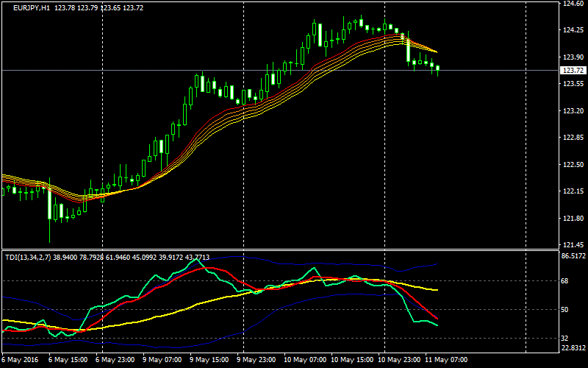
Task: Click the 22.8312 indicator scale value
Action: pos(573,348)
